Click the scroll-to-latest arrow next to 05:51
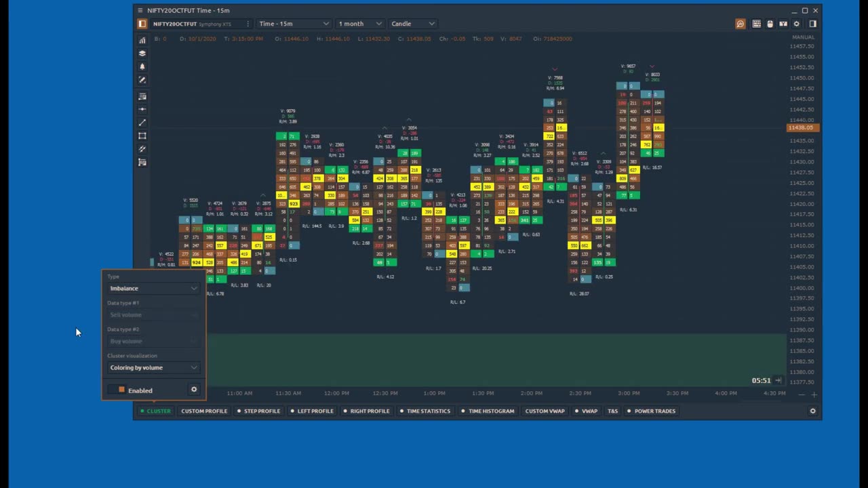This screenshot has height=488, width=868. click(778, 380)
